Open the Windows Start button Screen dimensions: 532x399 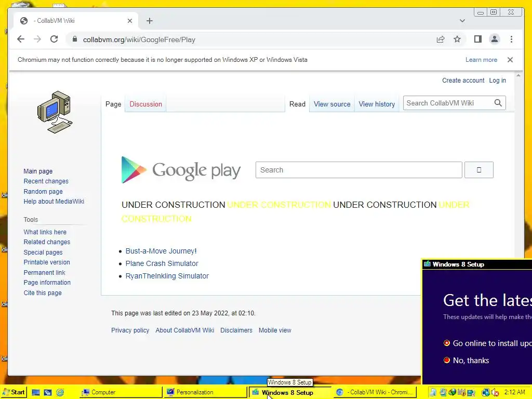[x=14, y=392]
